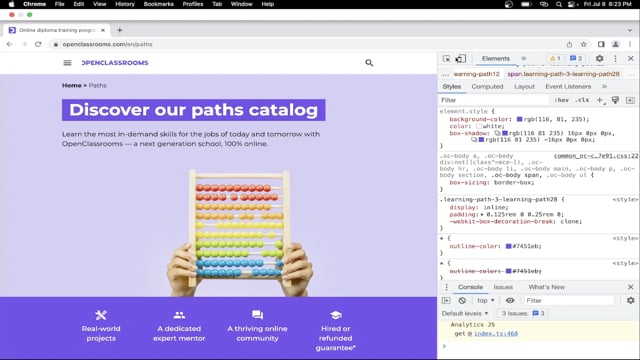The height and width of the screenshot is (360, 640).
Task: Open the top JavaScript context dropdown
Action: [486, 300]
